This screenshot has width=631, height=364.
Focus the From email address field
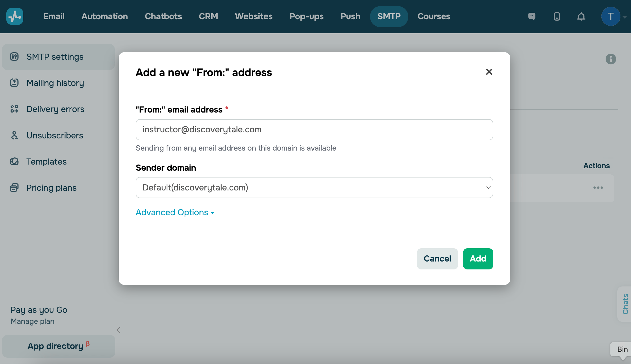pos(314,130)
